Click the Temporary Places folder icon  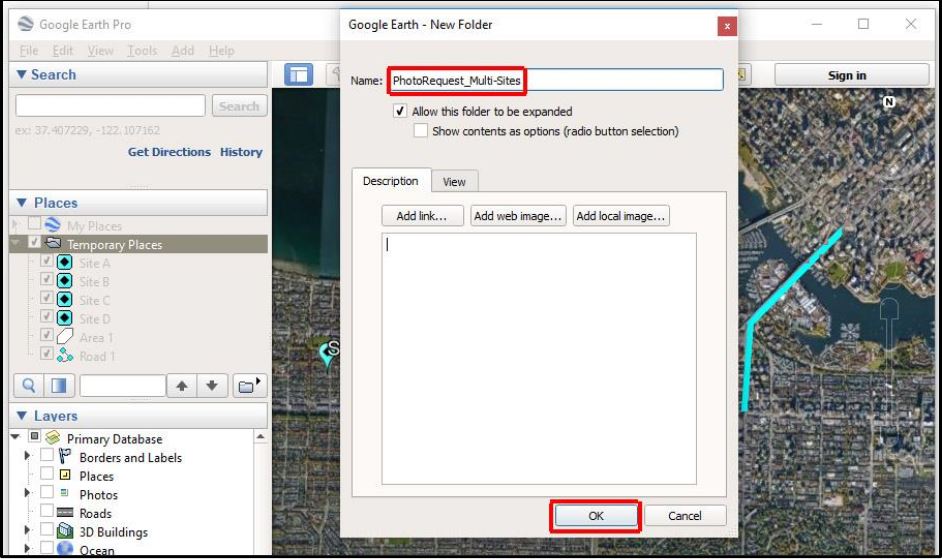click(x=53, y=243)
